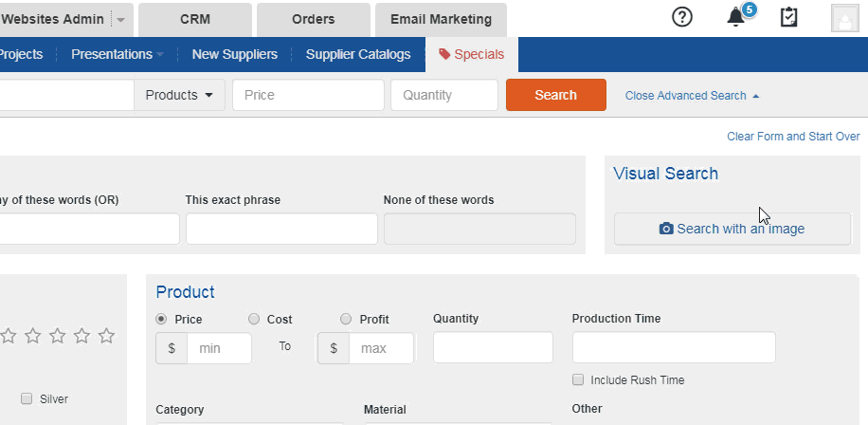Click the fourth rating star

[81, 335]
